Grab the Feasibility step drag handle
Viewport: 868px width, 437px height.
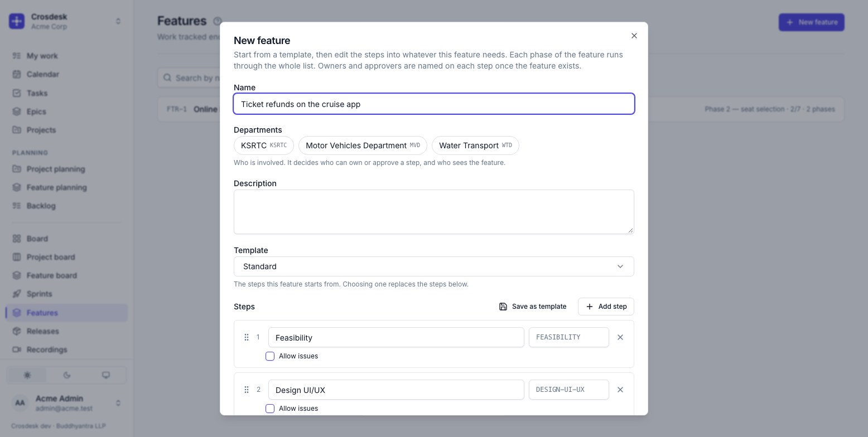(x=246, y=337)
